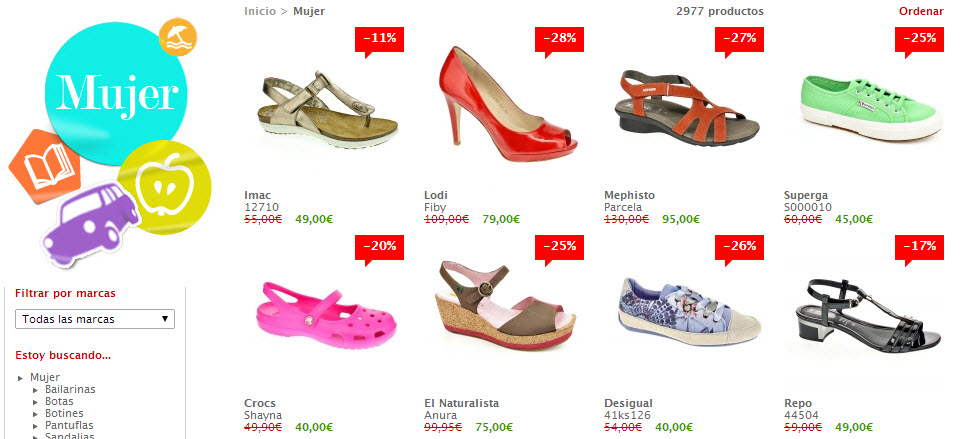Image resolution: width=971 pixels, height=439 pixels.
Task: Select Pantuflas in the category tree
Action: coord(69,425)
